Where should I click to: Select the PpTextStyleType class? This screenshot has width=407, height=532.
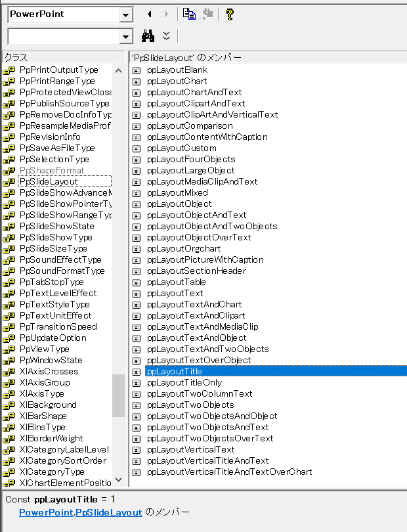pyautogui.click(x=54, y=304)
